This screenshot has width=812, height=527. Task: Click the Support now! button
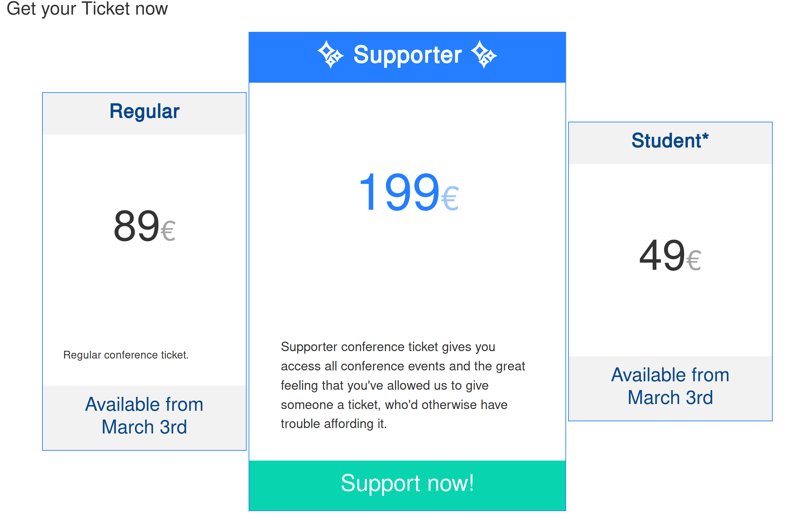point(407,485)
